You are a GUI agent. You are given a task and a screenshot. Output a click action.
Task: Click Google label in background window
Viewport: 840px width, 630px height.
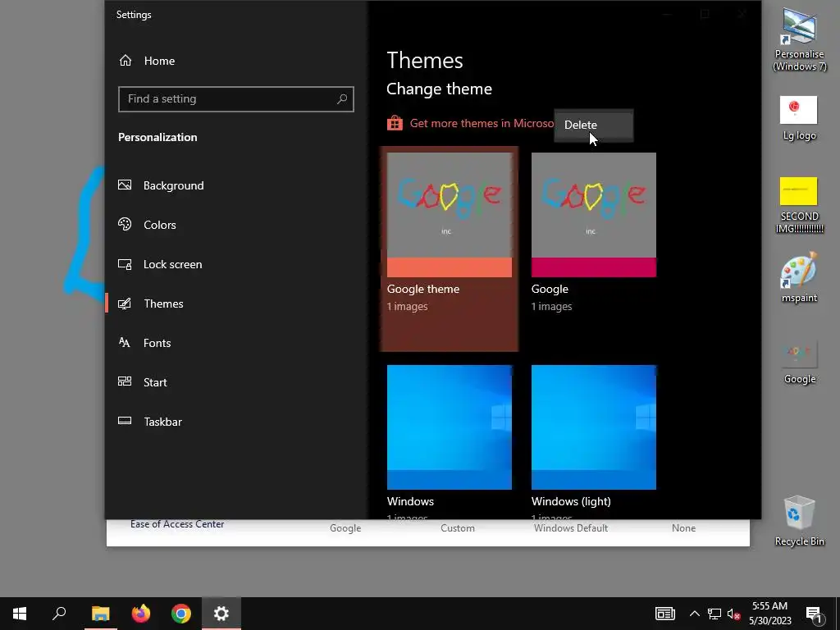tap(345, 528)
